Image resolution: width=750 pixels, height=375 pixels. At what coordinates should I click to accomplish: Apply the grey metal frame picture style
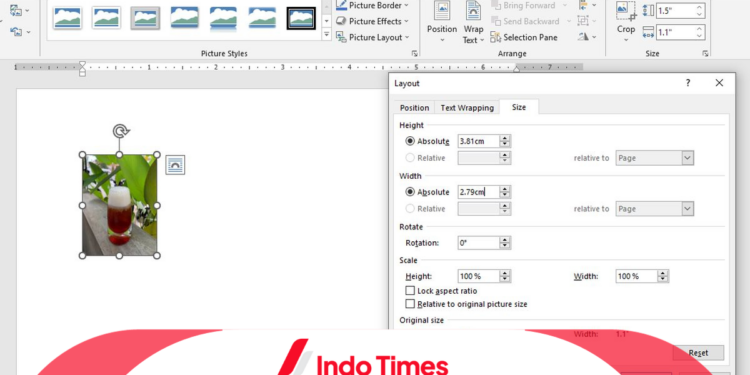(x=145, y=18)
